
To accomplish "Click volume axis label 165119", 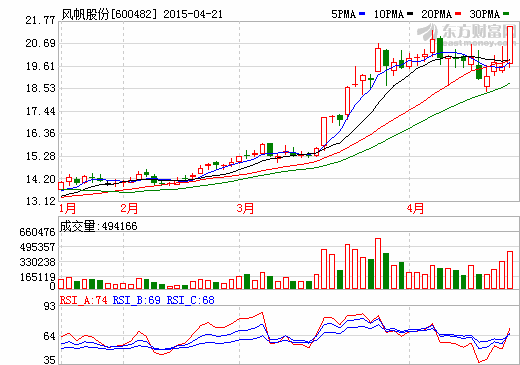I will click(37, 277).
